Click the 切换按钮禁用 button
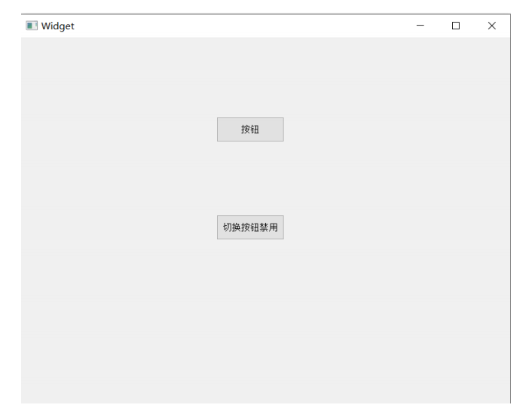The width and height of the screenshot is (532, 417). [x=250, y=227]
